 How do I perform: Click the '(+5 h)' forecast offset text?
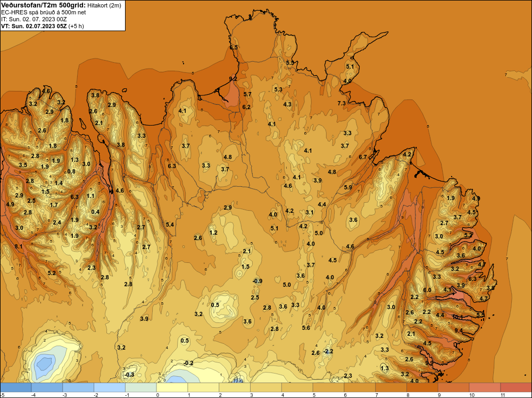76,26
